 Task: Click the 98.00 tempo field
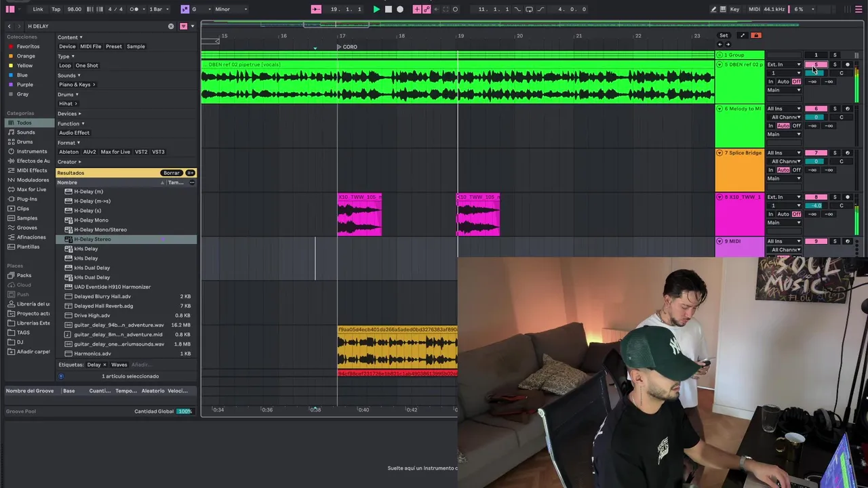(75, 9)
